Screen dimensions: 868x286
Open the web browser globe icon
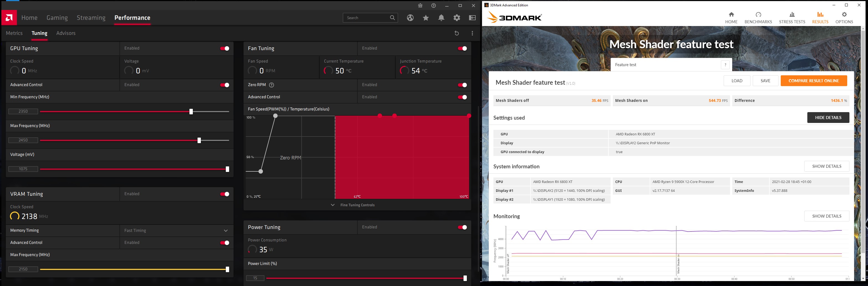[410, 18]
